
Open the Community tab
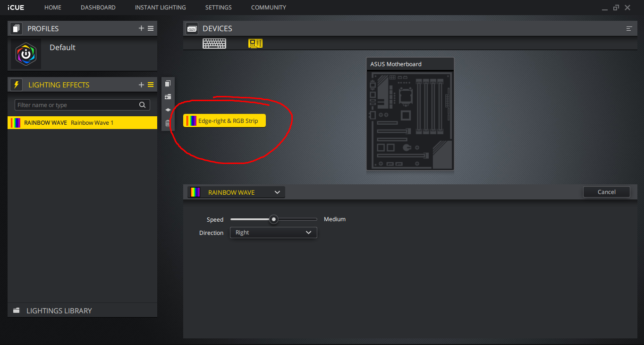(x=269, y=8)
